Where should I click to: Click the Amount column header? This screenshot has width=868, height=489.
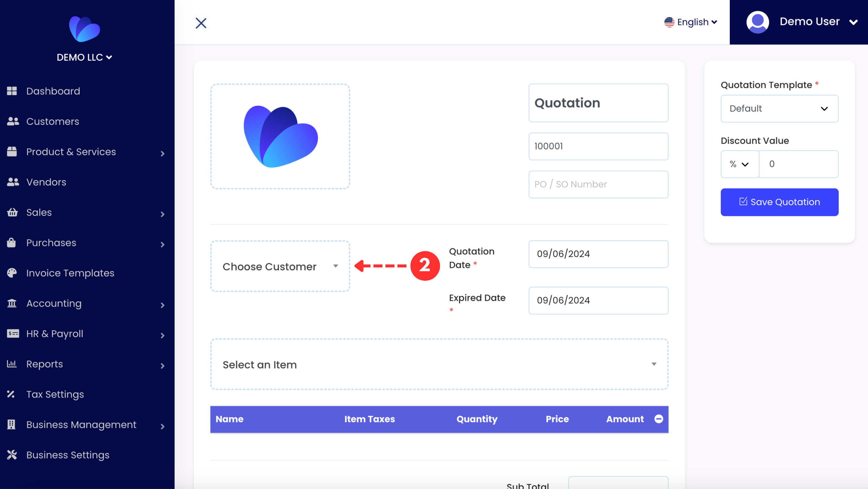click(625, 419)
